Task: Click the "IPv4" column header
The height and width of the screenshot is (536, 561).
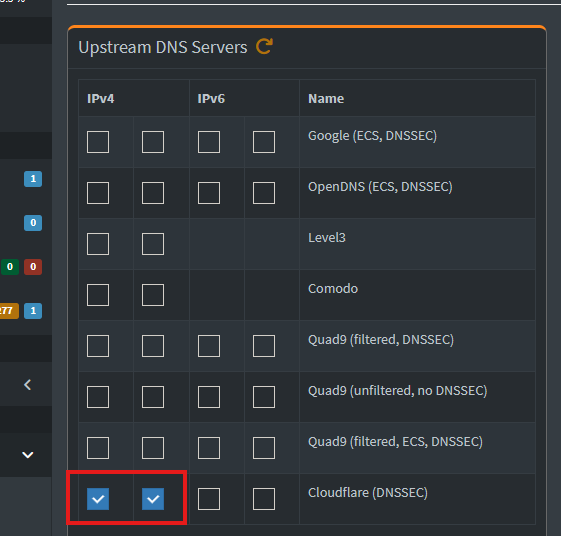Action: (x=101, y=98)
